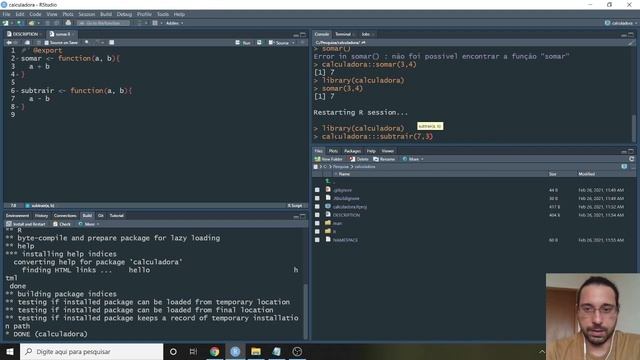Open the More dropdown in Build pane
The width and height of the screenshot is (640, 360).
(89, 224)
